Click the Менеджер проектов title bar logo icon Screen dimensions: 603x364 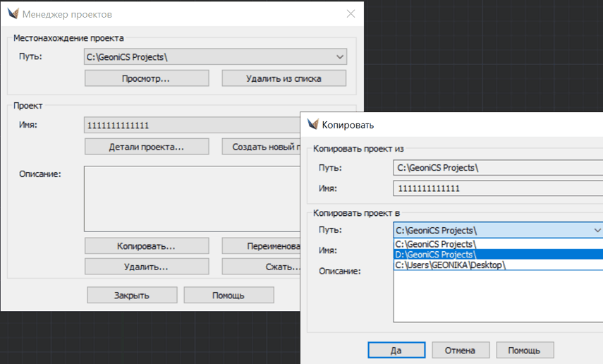(12, 14)
